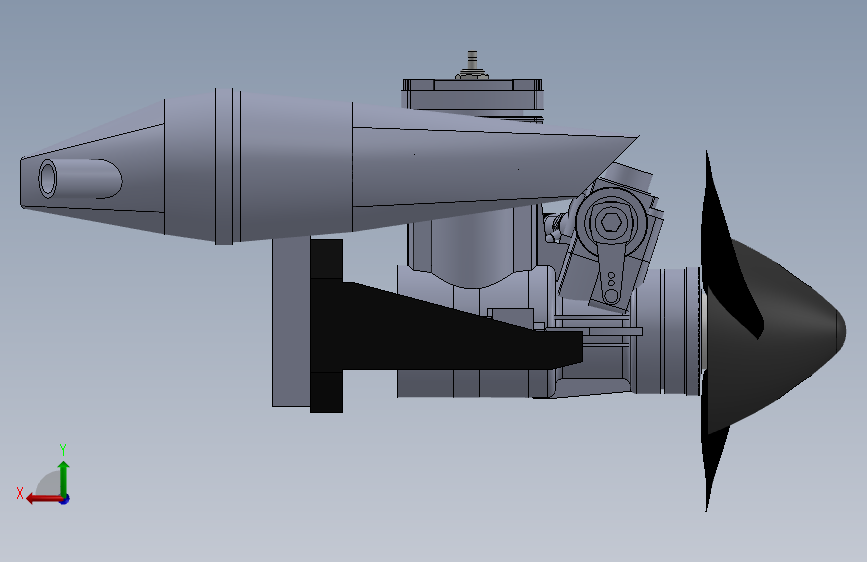867x562 pixels.
Task: Click the muffler exhaust outlet hole
Action: (48, 179)
